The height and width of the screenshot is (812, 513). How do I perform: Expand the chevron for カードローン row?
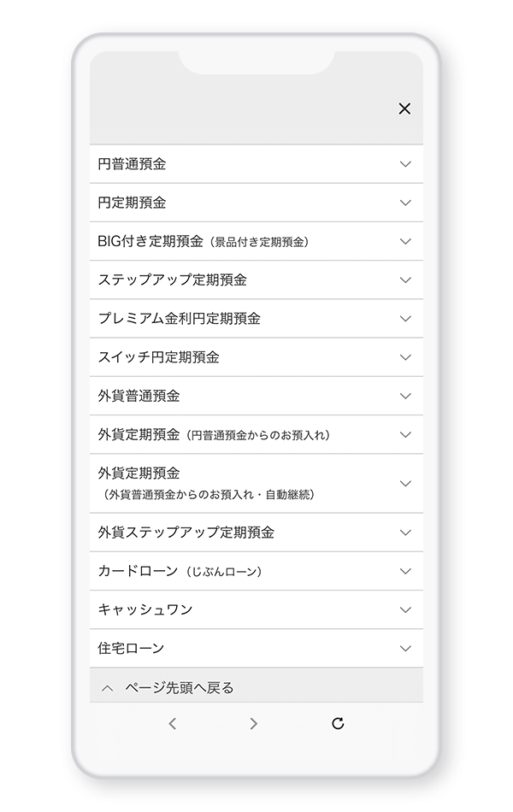[405, 571]
